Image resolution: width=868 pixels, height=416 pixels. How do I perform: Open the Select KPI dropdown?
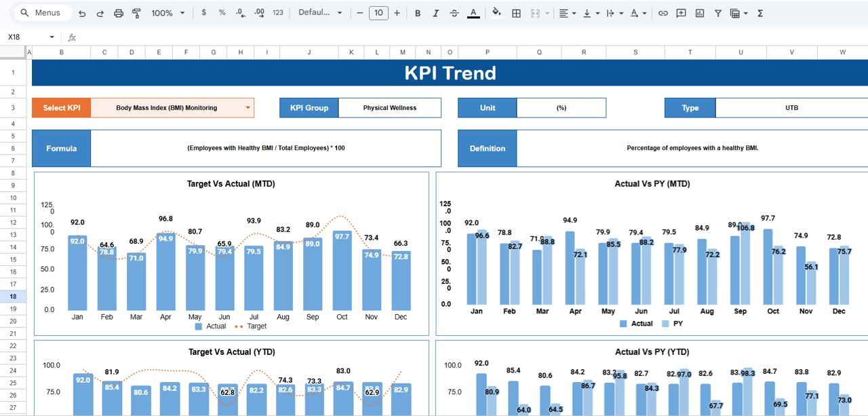click(248, 107)
